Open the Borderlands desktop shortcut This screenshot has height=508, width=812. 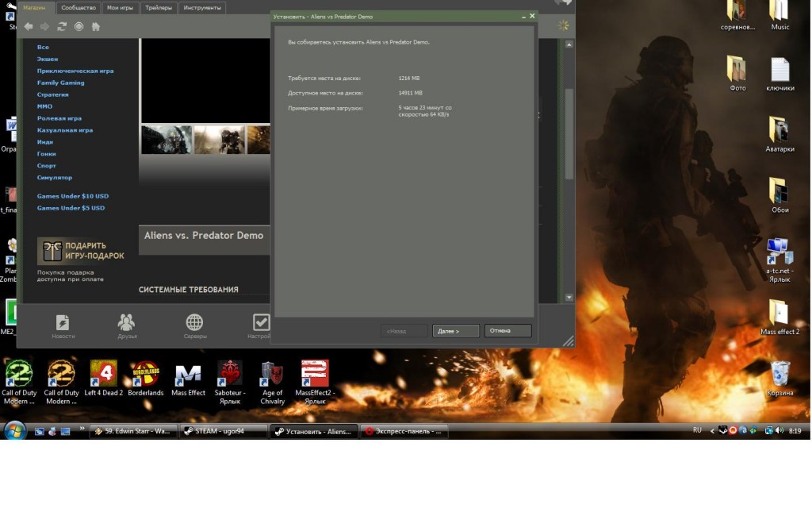[146, 379]
